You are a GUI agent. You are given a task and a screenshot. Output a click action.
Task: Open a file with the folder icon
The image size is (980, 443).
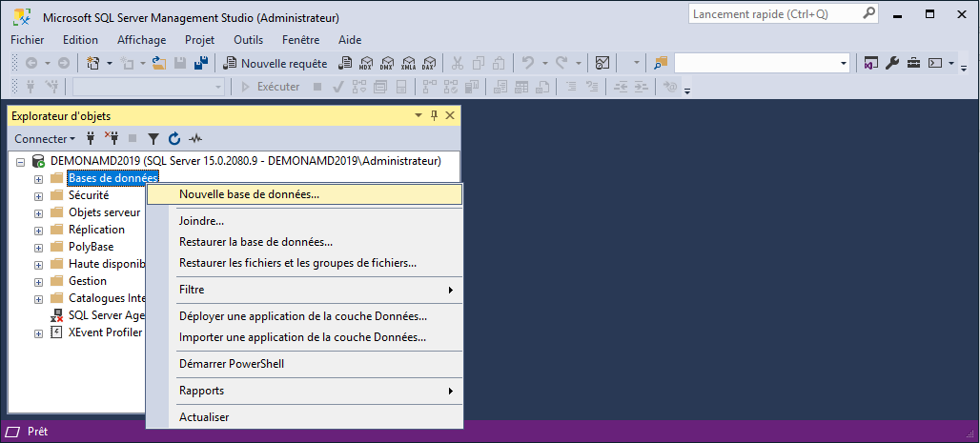[160, 63]
